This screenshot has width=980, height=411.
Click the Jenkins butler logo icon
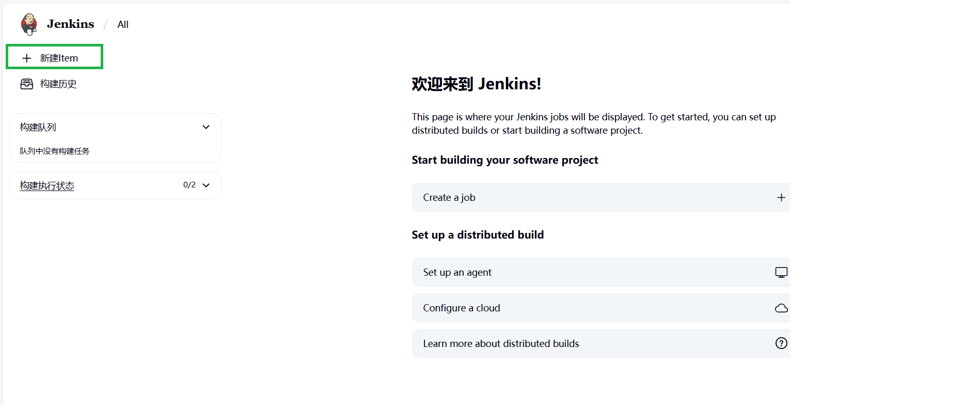click(29, 24)
